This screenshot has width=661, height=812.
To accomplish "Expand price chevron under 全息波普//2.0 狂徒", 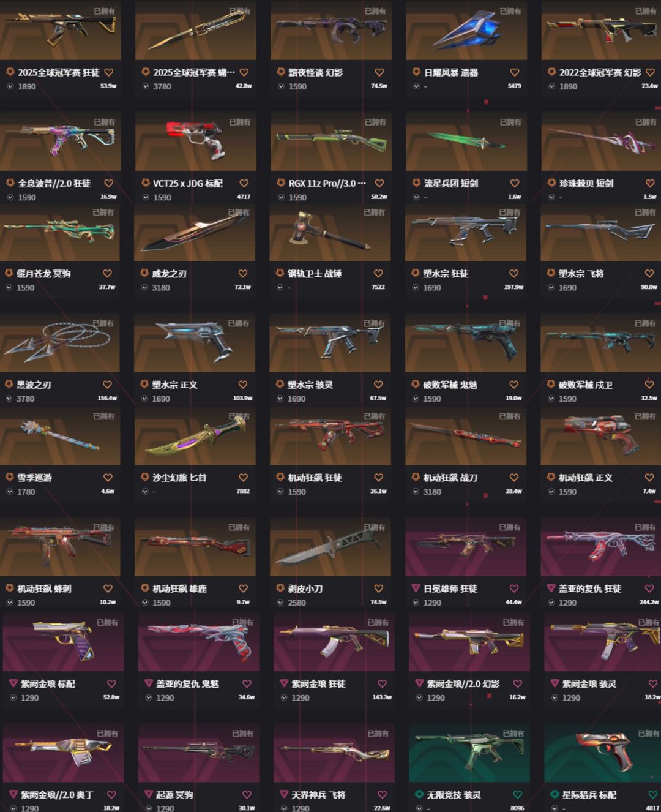I will click(10, 197).
